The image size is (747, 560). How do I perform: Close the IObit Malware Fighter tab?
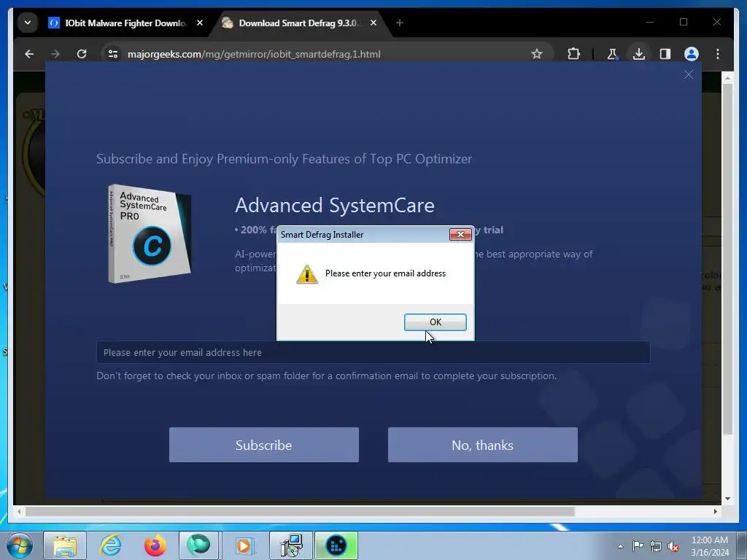pos(200,23)
